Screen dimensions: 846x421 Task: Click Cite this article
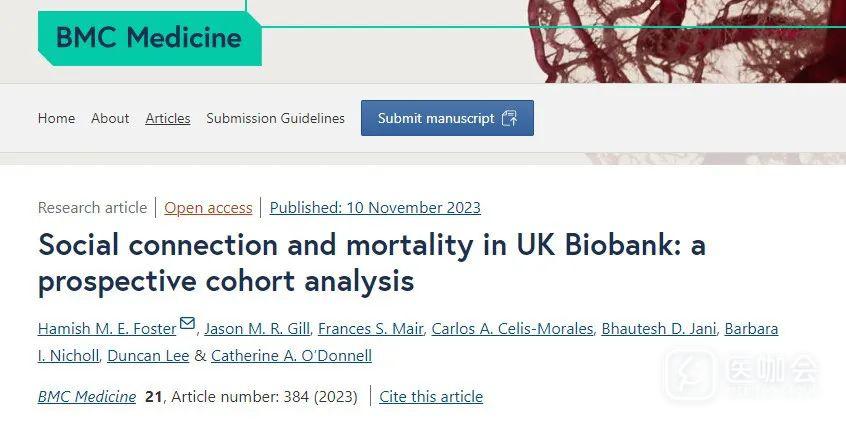pos(431,397)
